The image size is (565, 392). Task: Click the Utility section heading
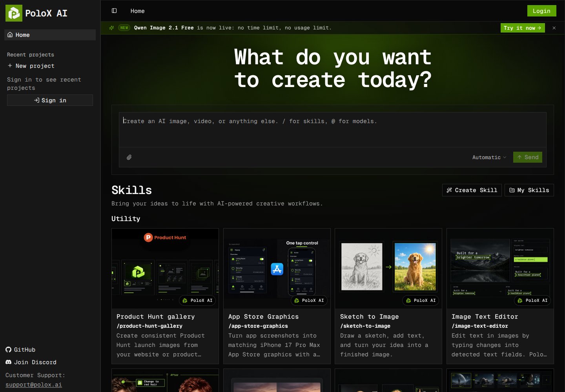pyautogui.click(x=126, y=219)
